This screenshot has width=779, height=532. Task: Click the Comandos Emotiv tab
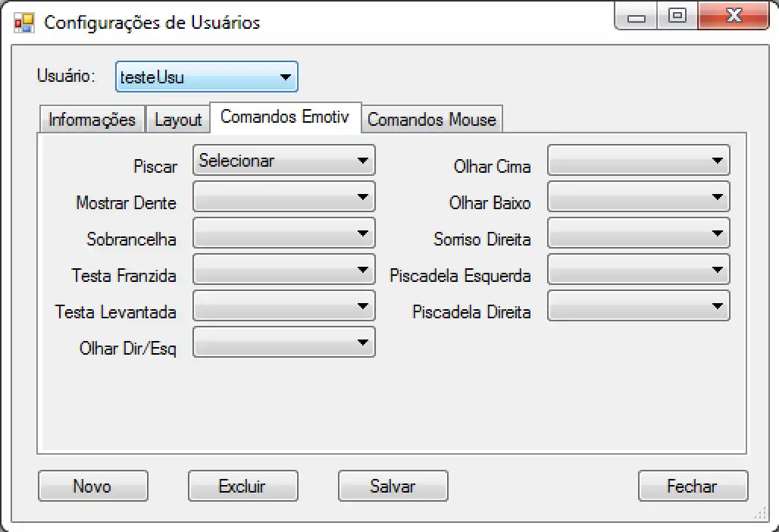285,117
